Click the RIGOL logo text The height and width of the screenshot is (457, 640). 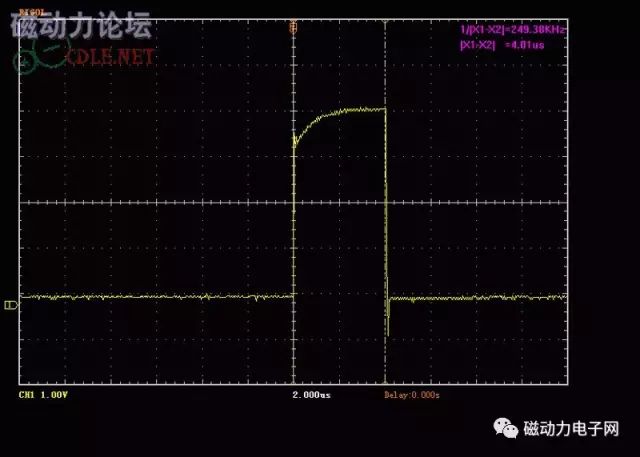[x=31, y=13]
